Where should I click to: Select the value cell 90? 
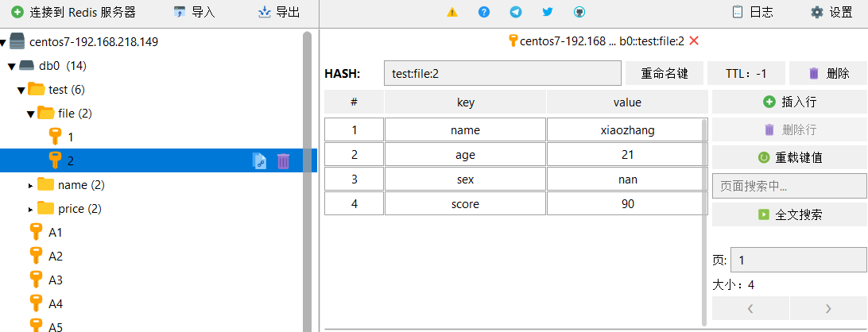[627, 203]
